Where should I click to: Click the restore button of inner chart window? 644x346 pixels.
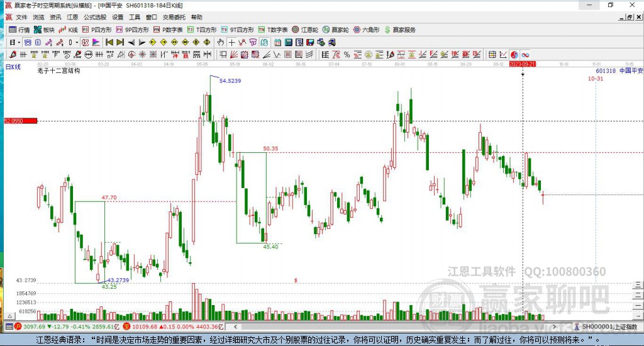630,17
